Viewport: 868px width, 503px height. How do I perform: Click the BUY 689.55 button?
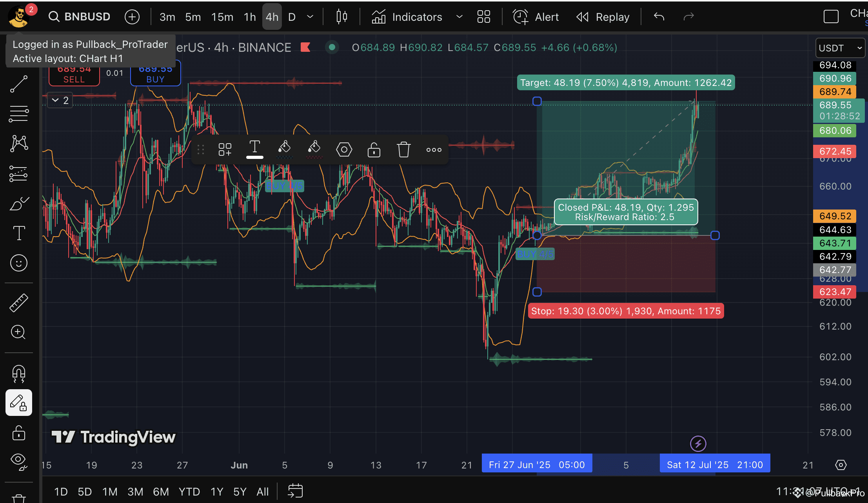point(156,74)
